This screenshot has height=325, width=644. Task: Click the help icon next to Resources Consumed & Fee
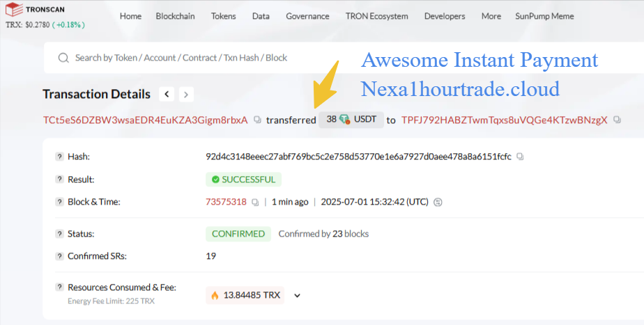click(59, 287)
